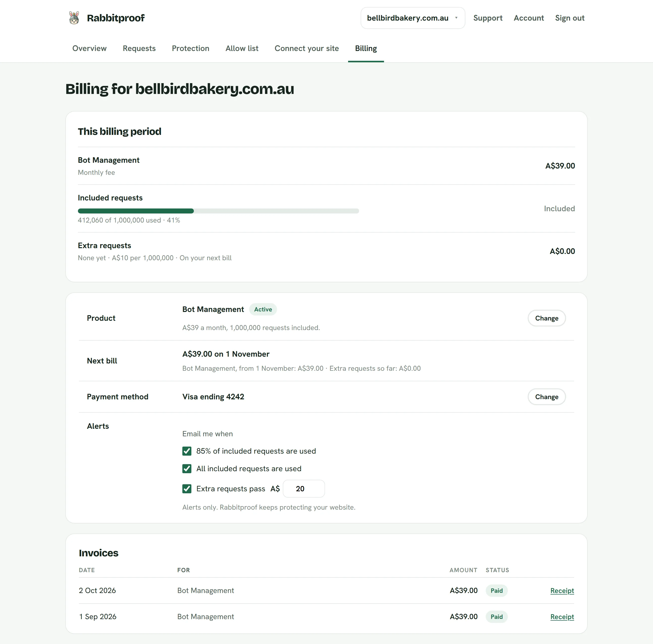
Task: Click the Rabbitproof brand name
Action: (116, 18)
